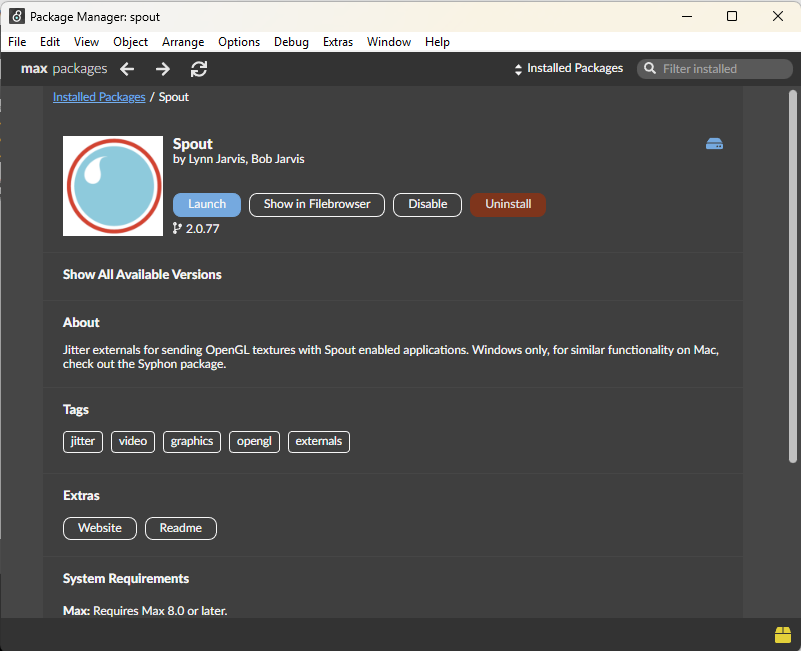Screen dimensions: 801x651
Task: Click the blue drive icon beside Spout
Action: 714,143
